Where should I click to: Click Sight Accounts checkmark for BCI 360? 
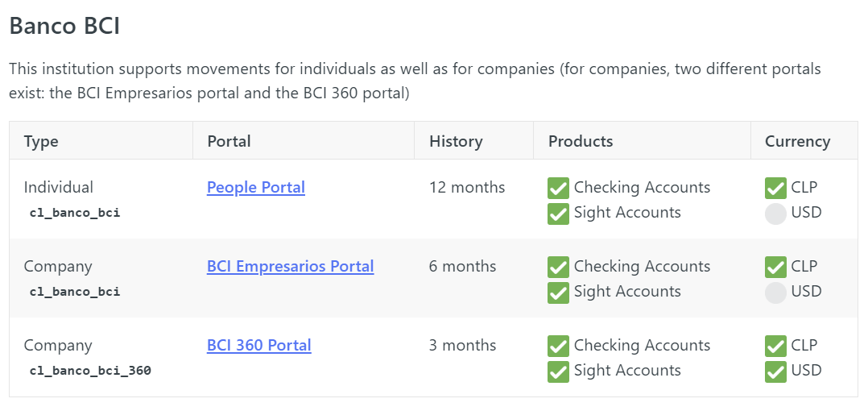[558, 372]
